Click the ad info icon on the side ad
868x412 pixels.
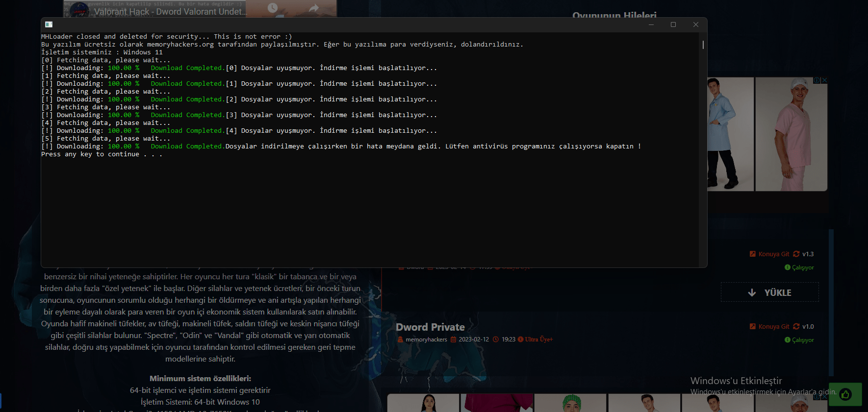pos(817,80)
